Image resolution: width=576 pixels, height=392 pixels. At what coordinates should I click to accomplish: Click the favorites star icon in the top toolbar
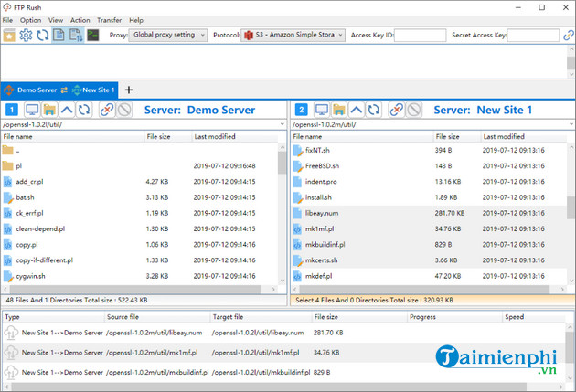[x=9, y=35]
